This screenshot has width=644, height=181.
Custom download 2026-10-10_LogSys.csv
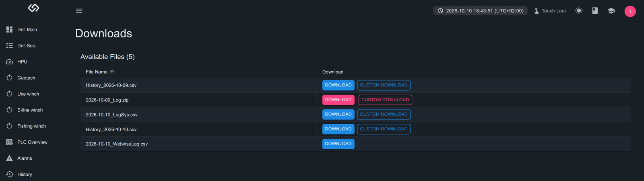click(384, 114)
